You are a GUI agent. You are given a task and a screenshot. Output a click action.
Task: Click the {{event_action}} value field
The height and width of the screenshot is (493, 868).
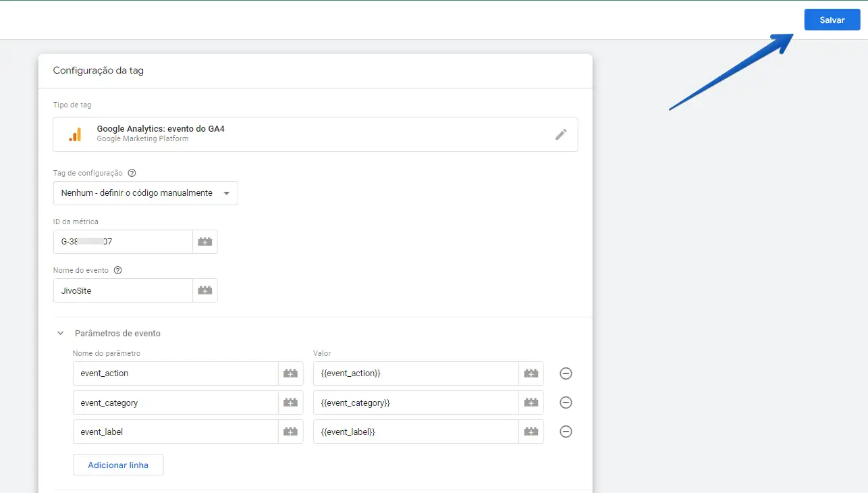pyautogui.click(x=416, y=373)
